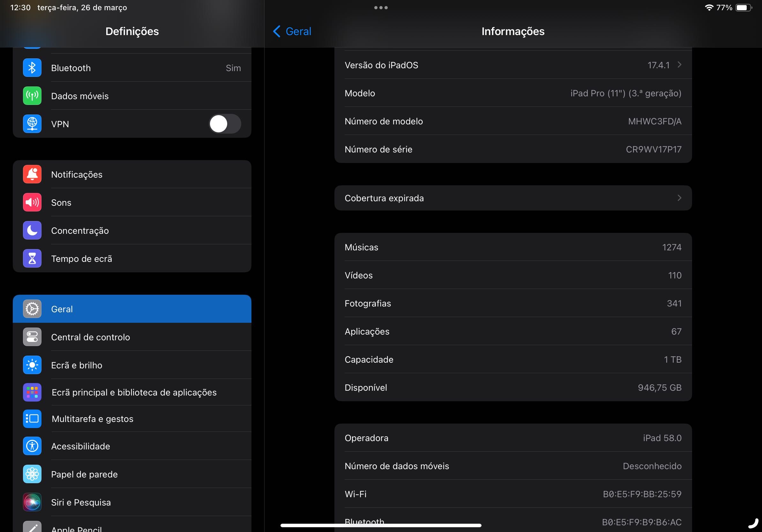Tap the Ecrã principal grid icon
This screenshot has width=762, height=532.
pos(32,392)
